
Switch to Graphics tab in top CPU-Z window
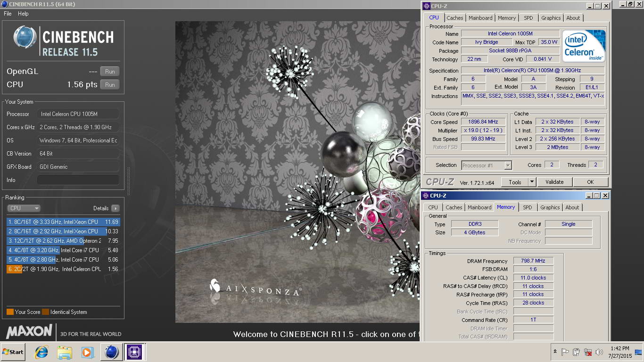tap(551, 18)
